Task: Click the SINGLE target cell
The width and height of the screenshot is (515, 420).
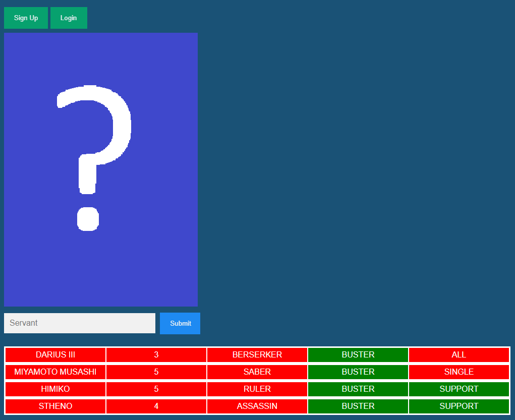Action: pos(459,372)
